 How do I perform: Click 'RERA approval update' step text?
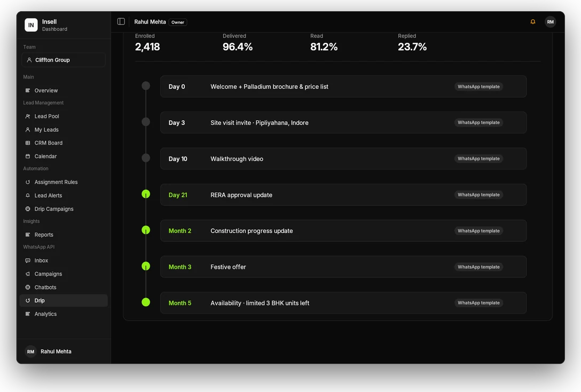241,195
